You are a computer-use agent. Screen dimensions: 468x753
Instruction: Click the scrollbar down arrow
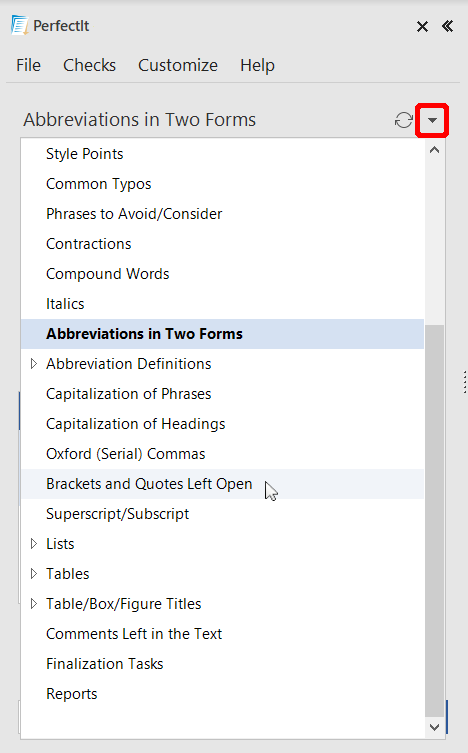[434, 727]
